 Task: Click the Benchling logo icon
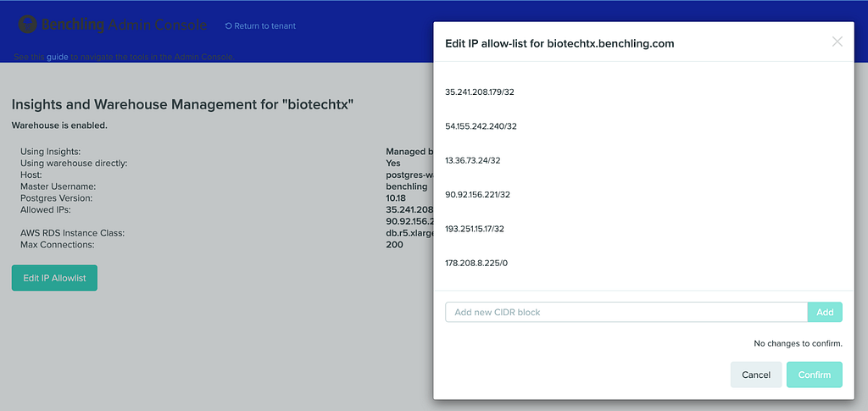[28, 25]
